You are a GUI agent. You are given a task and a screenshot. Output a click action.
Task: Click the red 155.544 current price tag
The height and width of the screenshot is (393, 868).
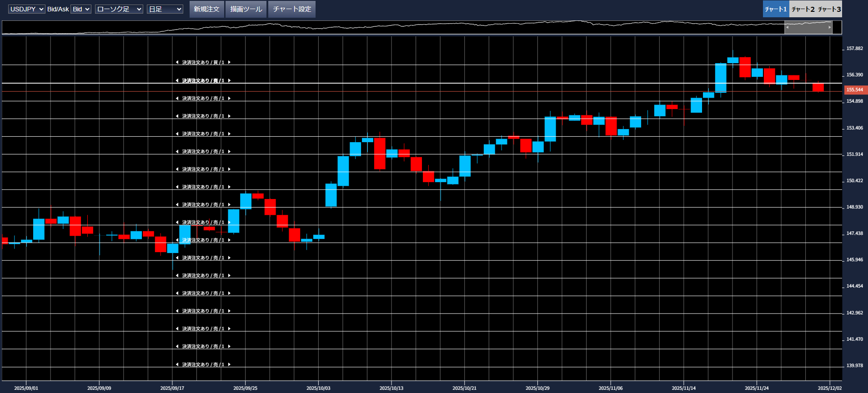[x=854, y=90]
